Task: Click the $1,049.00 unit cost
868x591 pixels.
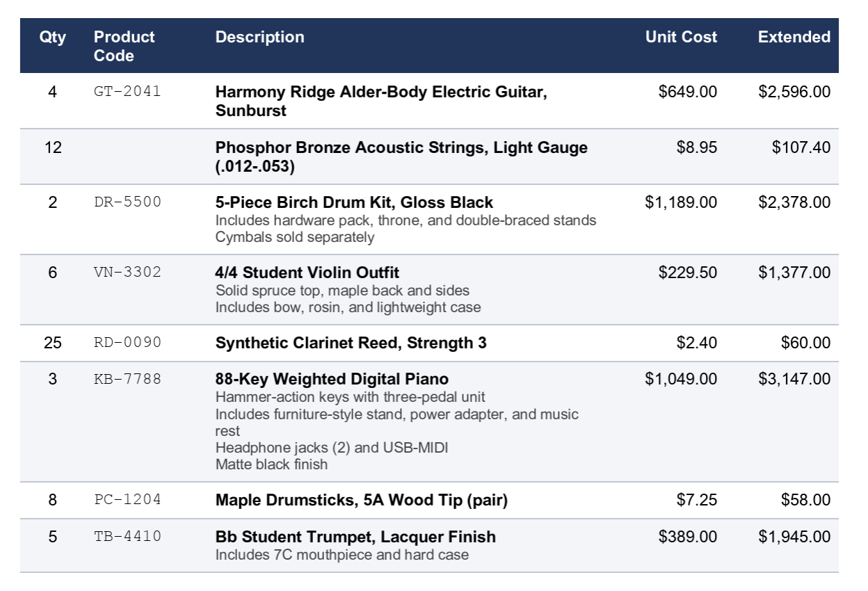Action: 681,379
